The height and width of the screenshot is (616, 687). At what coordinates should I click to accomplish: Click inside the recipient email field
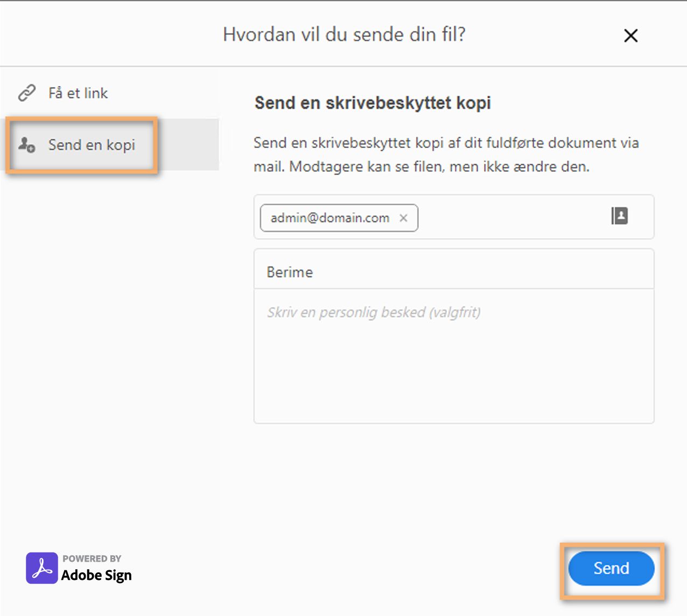(511, 218)
